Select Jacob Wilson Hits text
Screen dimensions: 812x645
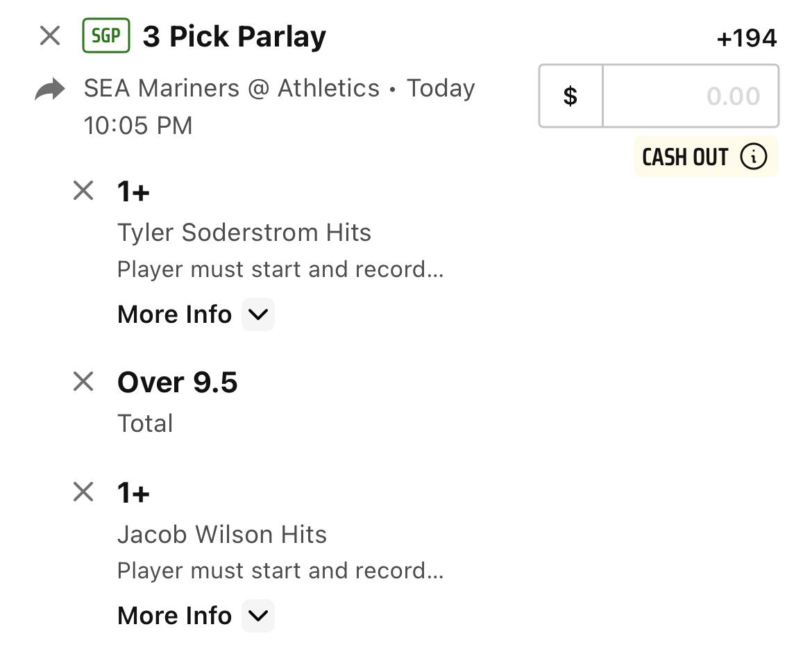pos(222,534)
